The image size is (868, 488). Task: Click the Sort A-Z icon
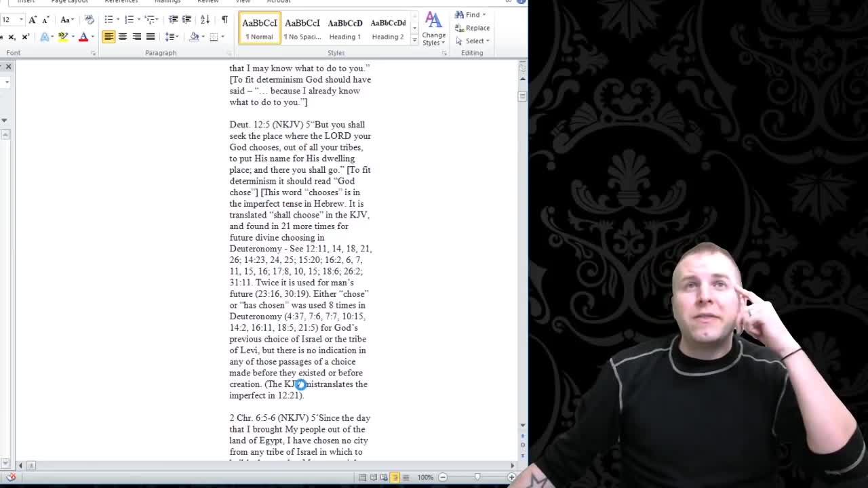click(x=205, y=20)
